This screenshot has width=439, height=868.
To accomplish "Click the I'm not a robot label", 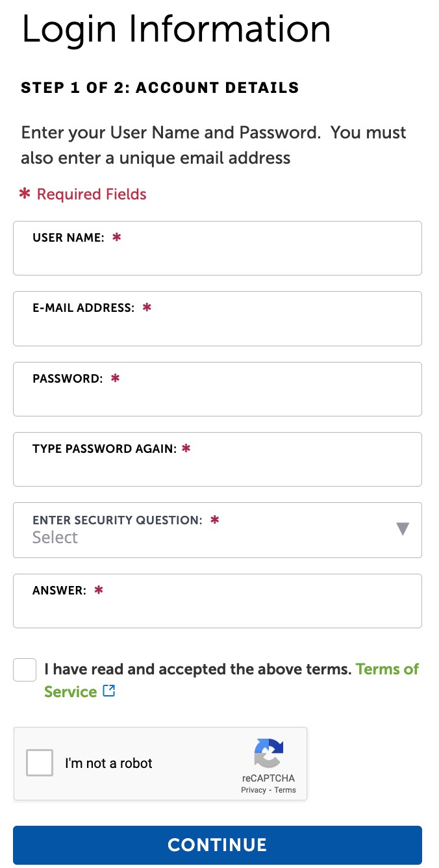I will click(108, 763).
